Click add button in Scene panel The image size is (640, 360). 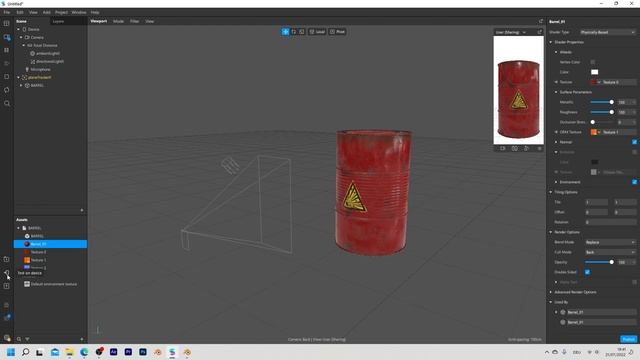pyautogui.click(x=82, y=210)
